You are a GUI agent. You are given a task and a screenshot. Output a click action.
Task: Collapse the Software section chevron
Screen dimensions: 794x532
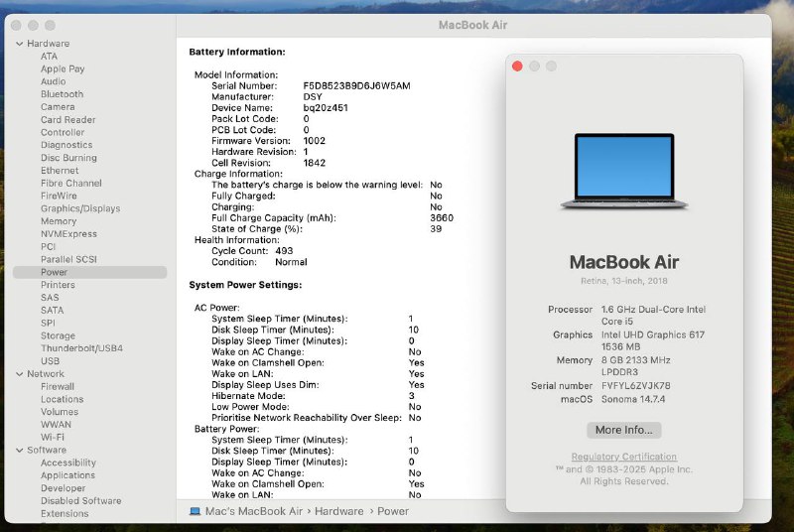coord(19,450)
